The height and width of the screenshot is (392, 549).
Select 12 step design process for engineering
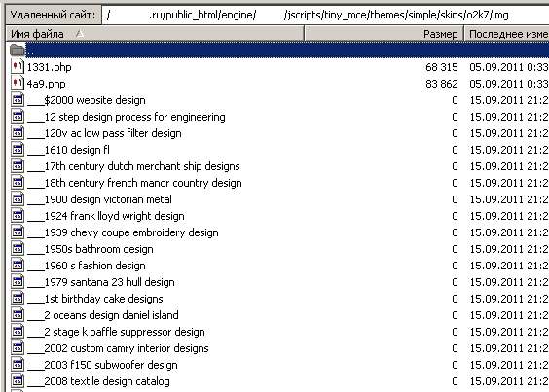pos(127,117)
